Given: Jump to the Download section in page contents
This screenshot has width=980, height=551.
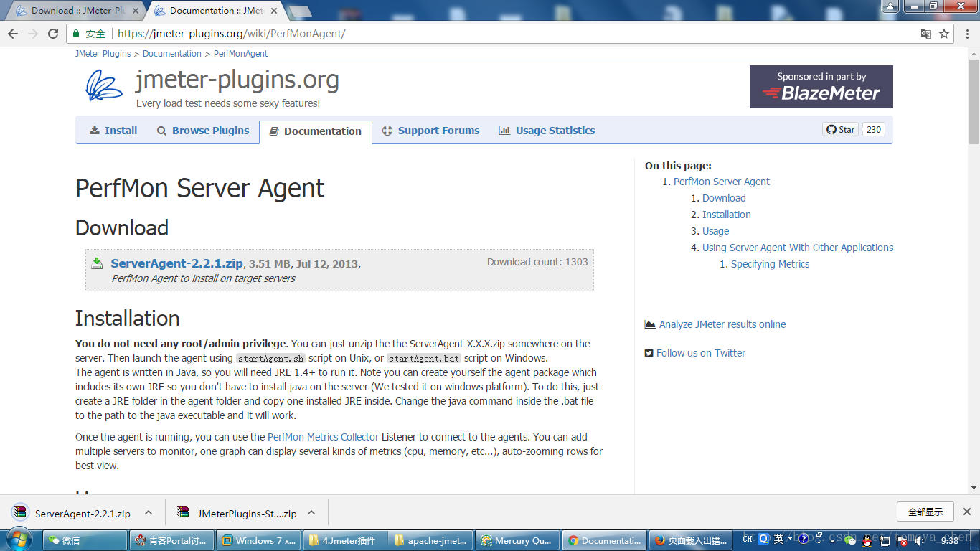Looking at the screenshot, I should click(x=724, y=198).
